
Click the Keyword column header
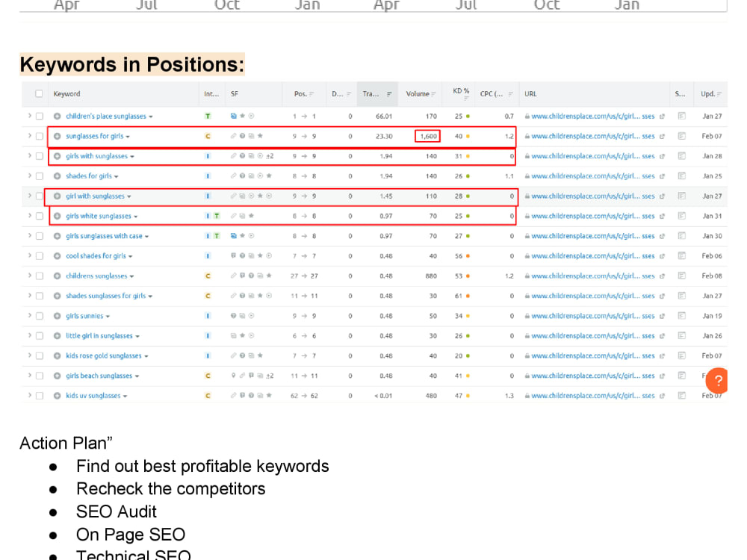(x=66, y=94)
